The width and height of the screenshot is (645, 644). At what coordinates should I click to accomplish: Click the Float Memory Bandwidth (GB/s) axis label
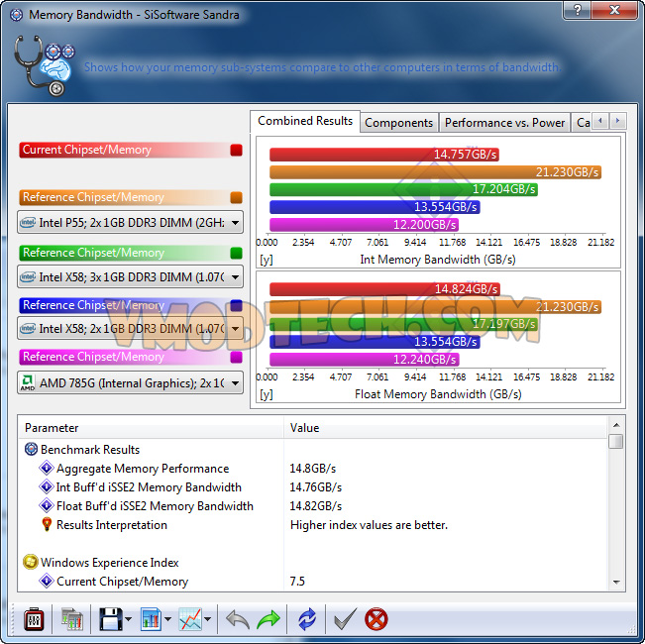pyautogui.click(x=438, y=394)
